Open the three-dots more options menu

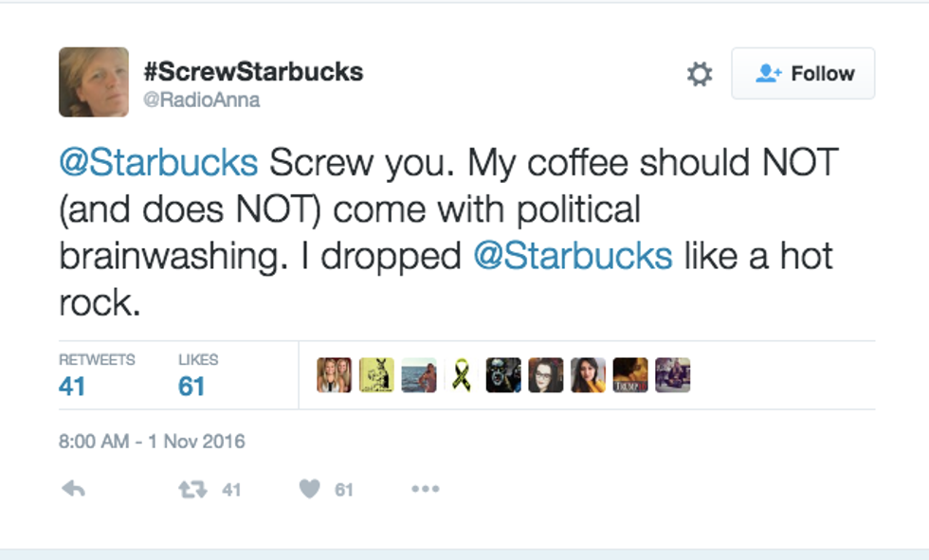click(425, 489)
